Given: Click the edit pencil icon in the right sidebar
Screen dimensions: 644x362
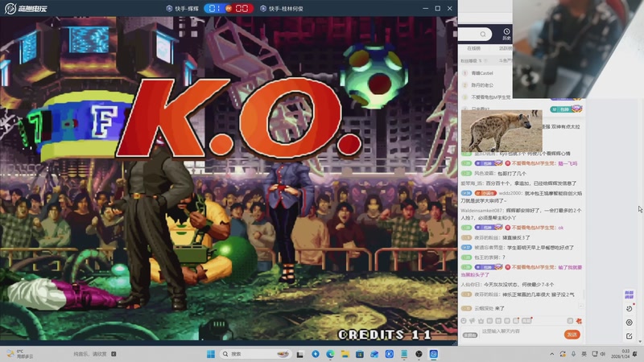Looking at the screenshot, I should point(630,336).
